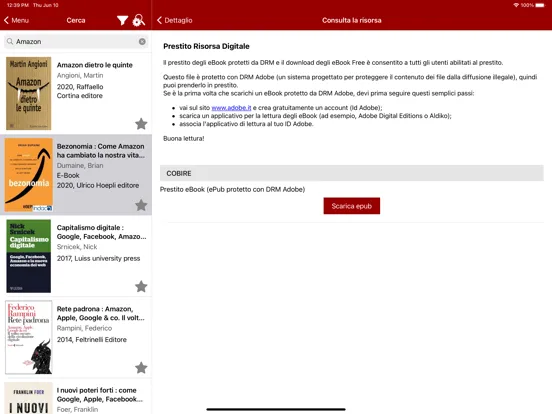Open Bezonomia book cover thumbnail
Viewport: 552px width, 414px height.
pyautogui.click(x=29, y=175)
